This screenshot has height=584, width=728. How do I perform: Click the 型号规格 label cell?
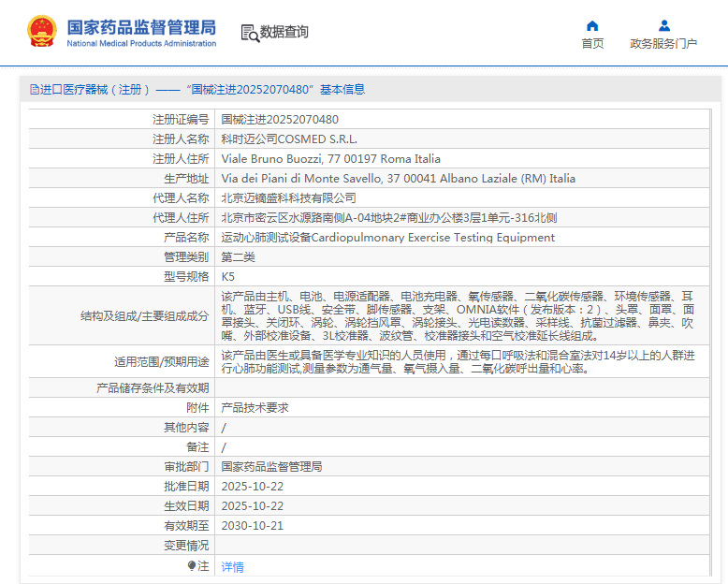[122, 277]
